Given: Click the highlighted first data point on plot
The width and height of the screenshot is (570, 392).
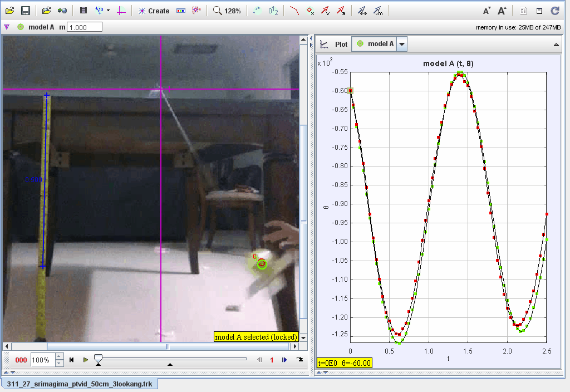Looking at the screenshot, I should [351, 91].
